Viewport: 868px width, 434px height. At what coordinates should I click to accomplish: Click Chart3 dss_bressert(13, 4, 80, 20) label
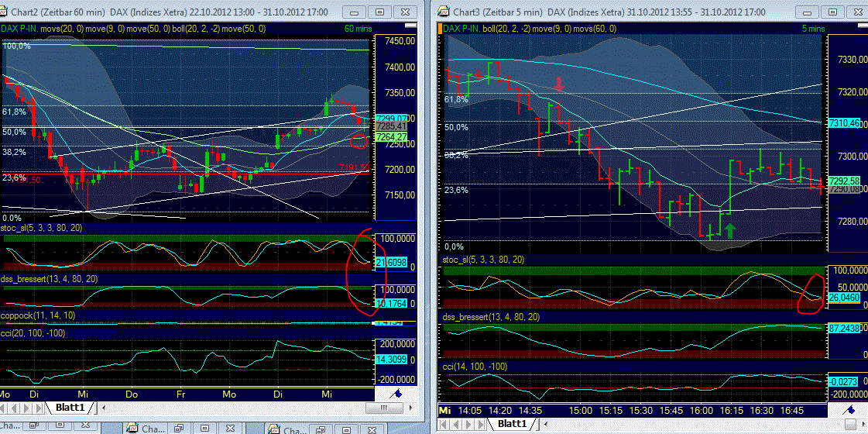[x=489, y=316]
